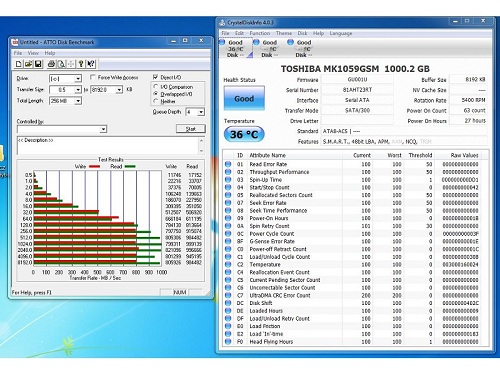Open the Disk menu in CrystalDiskInfo
500x375 pixels.
pyautogui.click(x=302, y=33)
